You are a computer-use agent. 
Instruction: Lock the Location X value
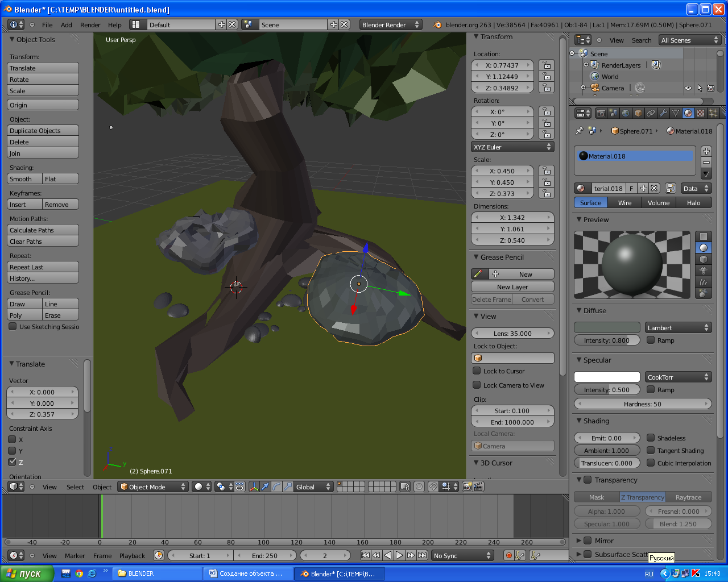[x=547, y=65]
